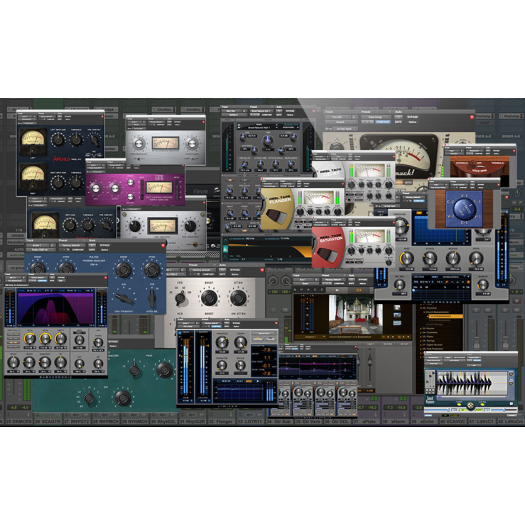This screenshot has width=525, height=525.
Task: Select the '37 aPlate' mixer track name
Action: (x=368, y=422)
